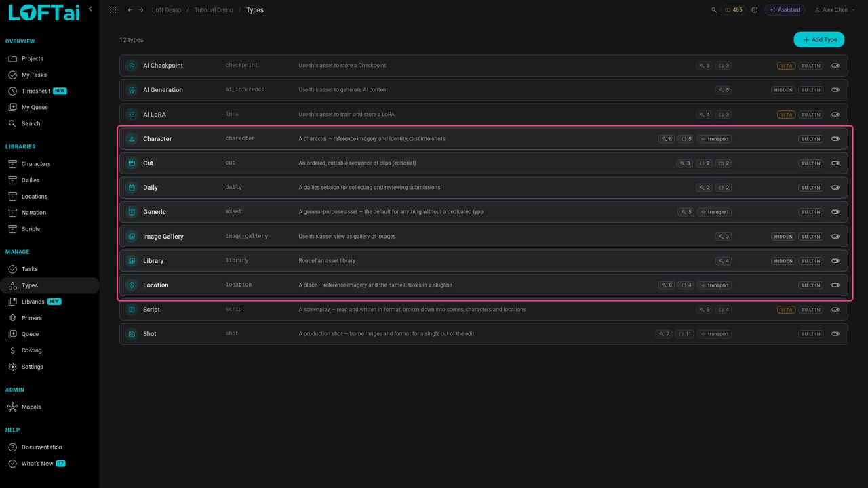The image size is (868, 488).
Task: Go to My Tasks in sidebar
Action: pyautogui.click(x=50, y=75)
